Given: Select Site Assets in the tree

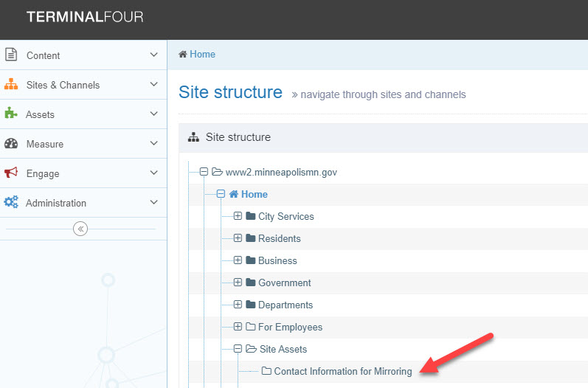Looking at the screenshot, I should pyautogui.click(x=283, y=349).
